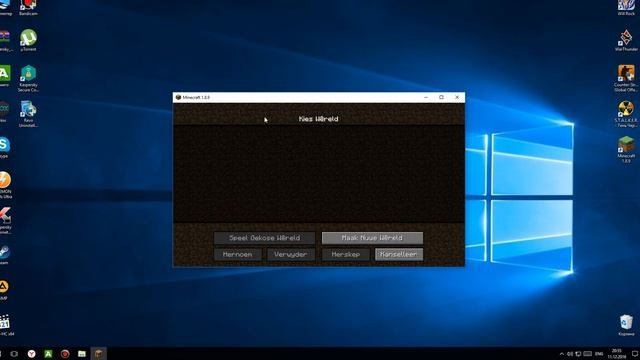Open the uTorrent desktop shortcut
The height and width of the screenshot is (360, 640).
click(28, 40)
